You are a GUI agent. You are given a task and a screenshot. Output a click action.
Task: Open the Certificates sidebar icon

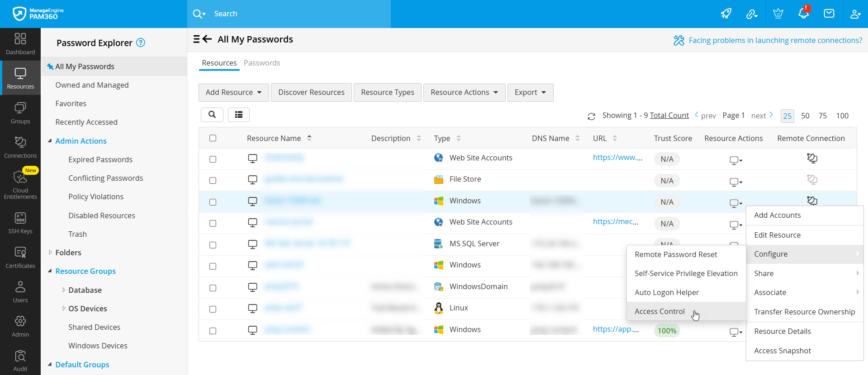pos(20,258)
